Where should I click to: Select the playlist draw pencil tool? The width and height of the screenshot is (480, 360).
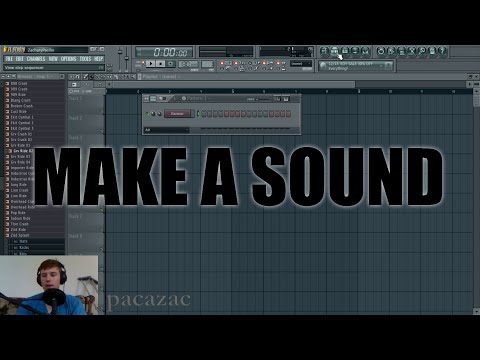(x=85, y=77)
